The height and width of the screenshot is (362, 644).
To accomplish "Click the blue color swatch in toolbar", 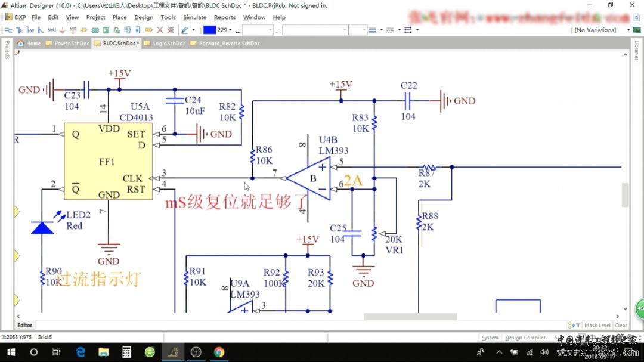I will click(x=209, y=30).
